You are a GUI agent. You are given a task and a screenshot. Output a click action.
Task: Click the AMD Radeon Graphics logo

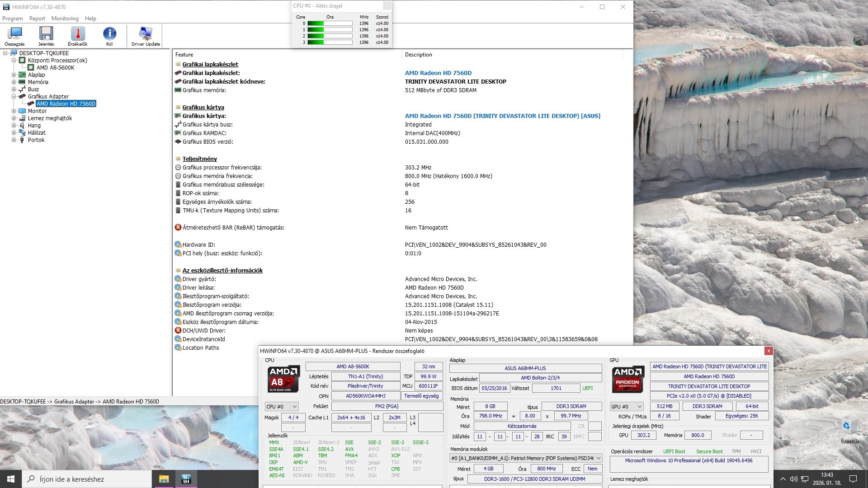(x=628, y=379)
